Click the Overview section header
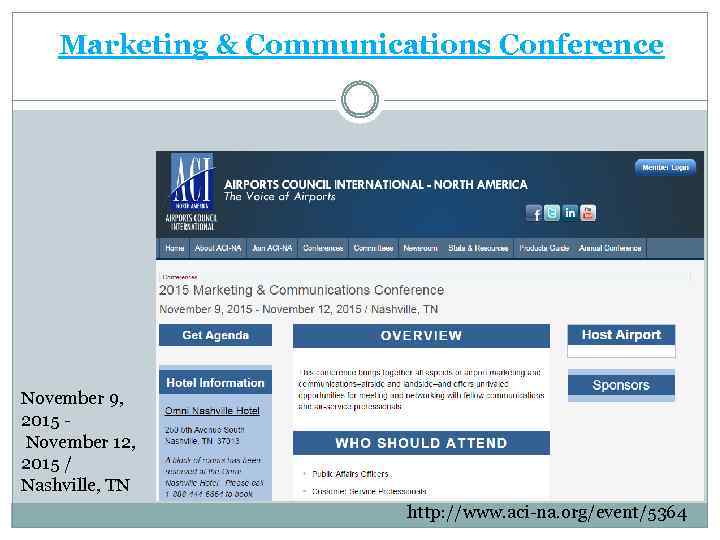Screen dimensions: 720x540 point(421,336)
